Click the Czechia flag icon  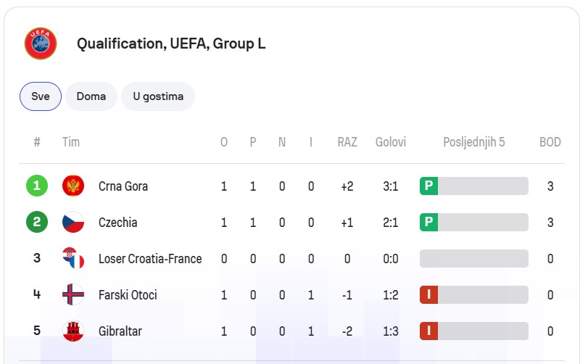point(73,223)
